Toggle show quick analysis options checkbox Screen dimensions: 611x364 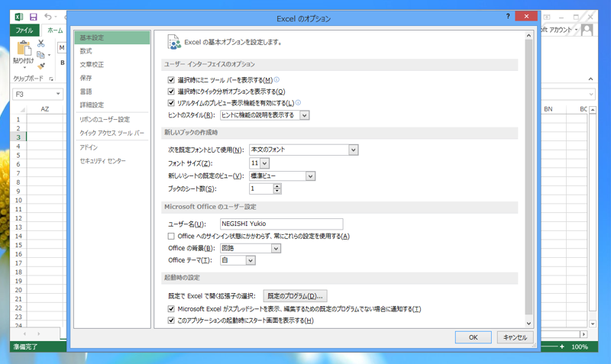[171, 92]
